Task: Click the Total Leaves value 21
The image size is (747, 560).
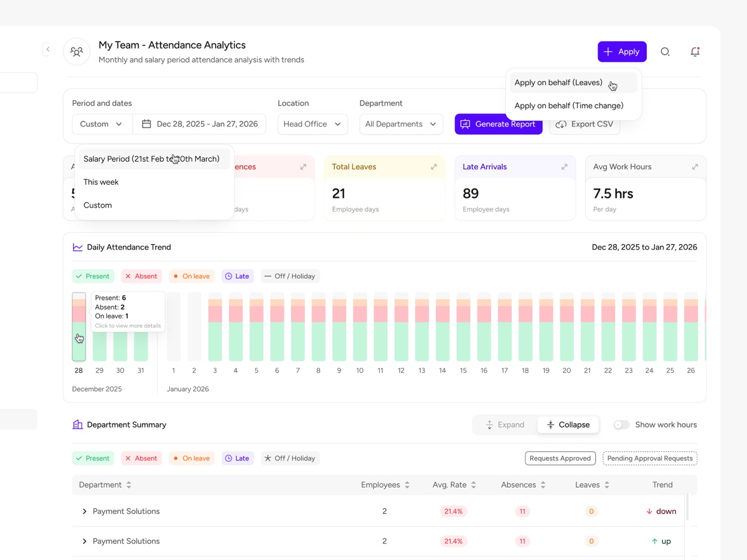Action: (x=339, y=194)
